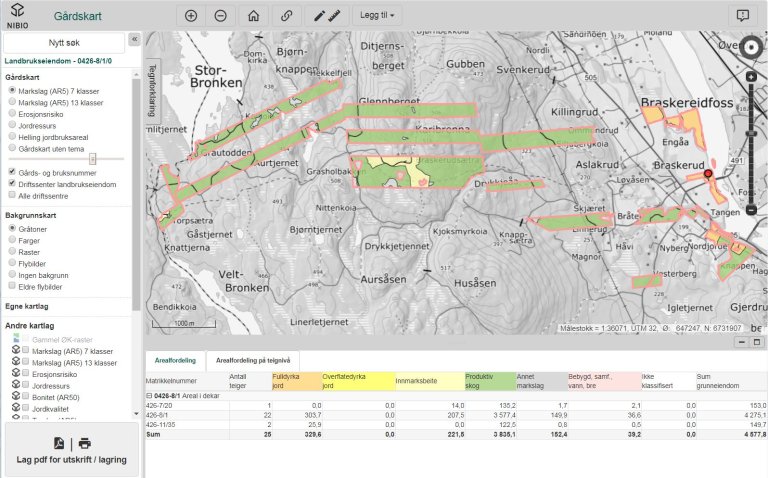The height and width of the screenshot is (478, 768).
Task: Click the share link chain icon
Action: coord(287,16)
